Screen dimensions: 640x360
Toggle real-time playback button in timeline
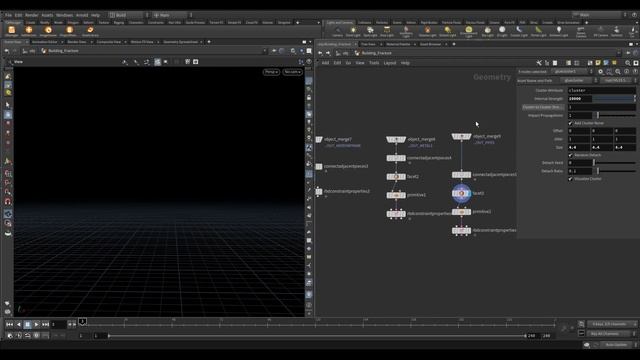pyautogui.click(x=10, y=336)
